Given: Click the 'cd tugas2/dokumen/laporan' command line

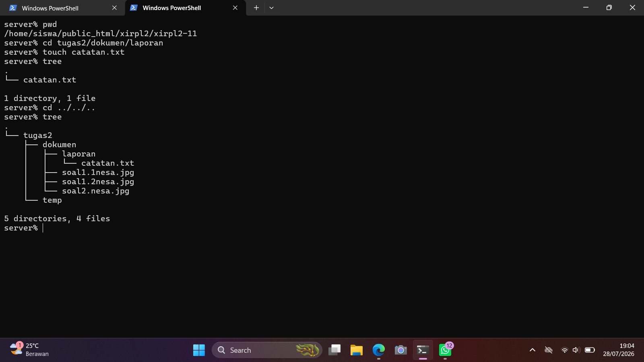Looking at the screenshot, I should (x=84, y=43).
